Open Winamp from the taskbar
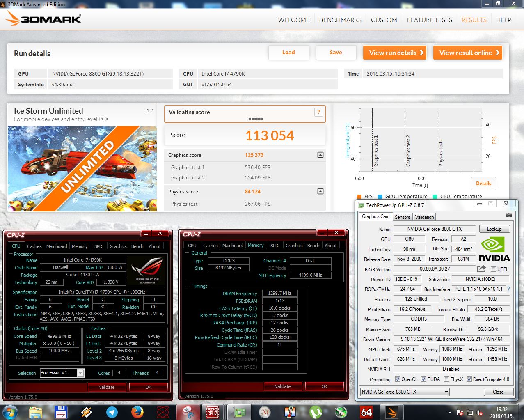The width and height of the screenshot is (524, 420). [x=87, y=412]
